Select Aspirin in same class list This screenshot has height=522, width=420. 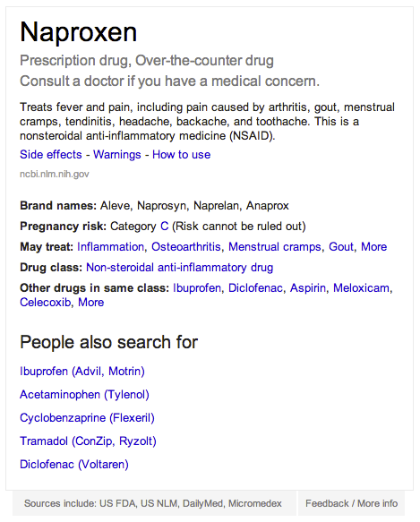[x=308, y=288]
